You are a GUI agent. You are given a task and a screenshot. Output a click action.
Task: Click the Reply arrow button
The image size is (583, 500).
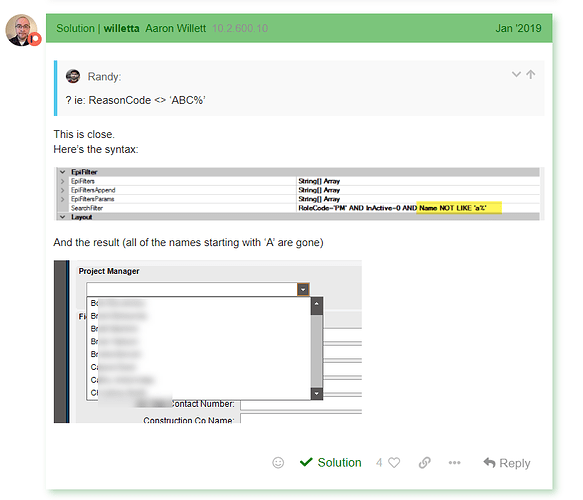(507, 463)
